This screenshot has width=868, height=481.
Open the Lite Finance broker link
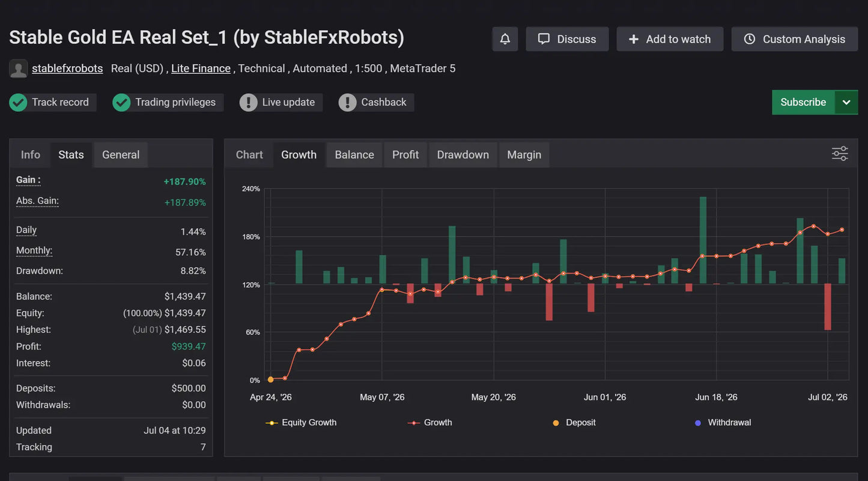click(201, 68)
